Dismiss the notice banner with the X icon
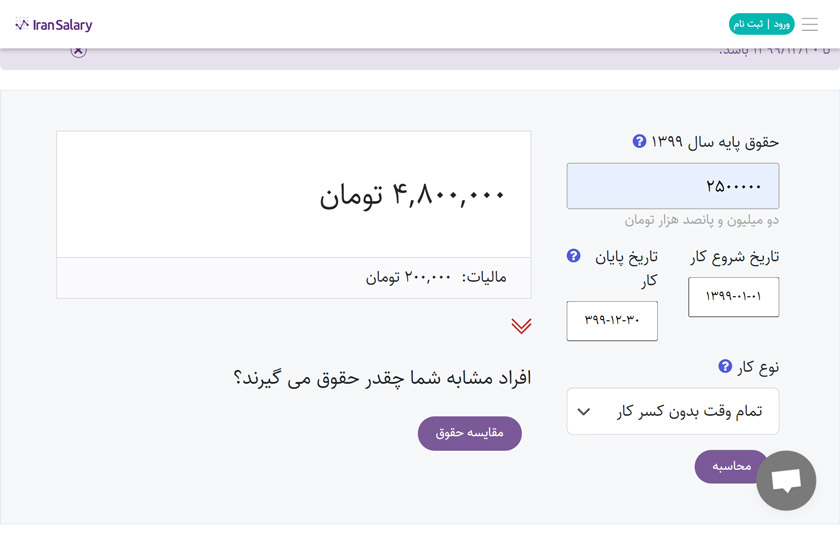This screenshot has width=840, height=560. (78, 49)
